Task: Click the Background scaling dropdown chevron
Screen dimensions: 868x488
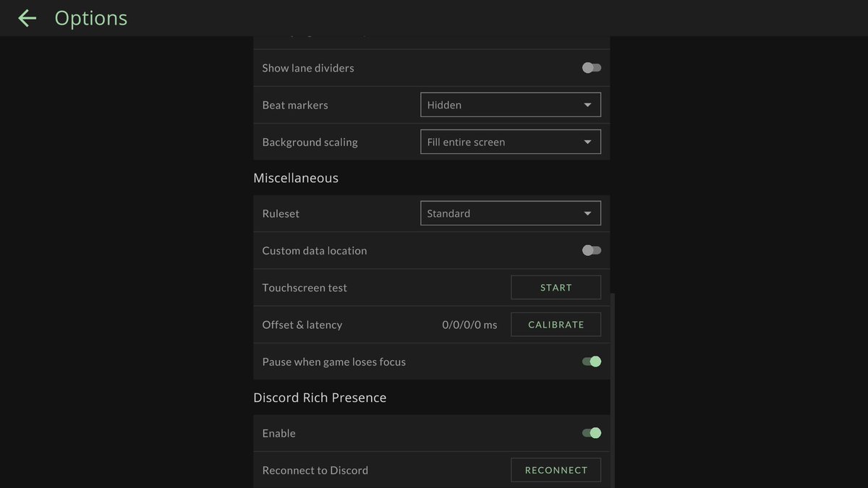Action: [588, 142]
